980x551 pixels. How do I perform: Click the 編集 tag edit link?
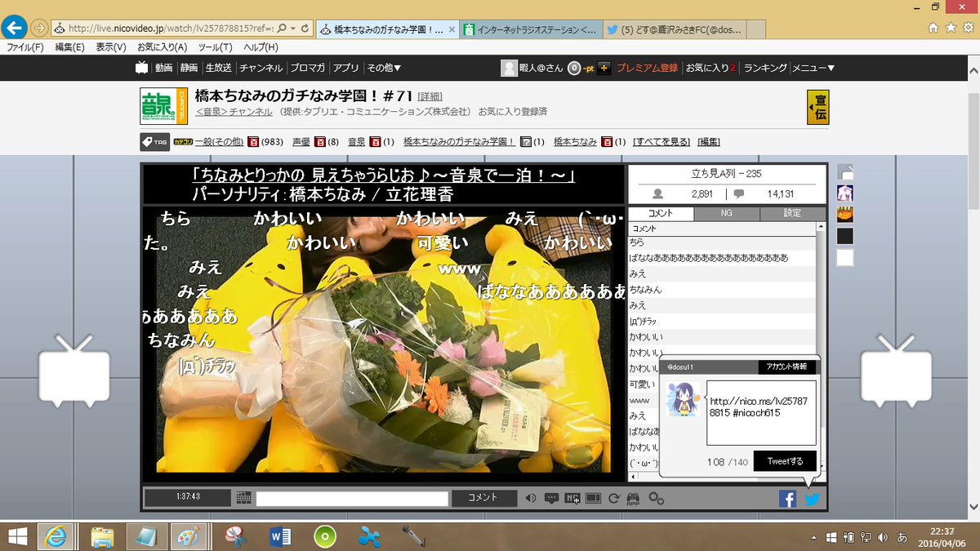tap(709, 142)
